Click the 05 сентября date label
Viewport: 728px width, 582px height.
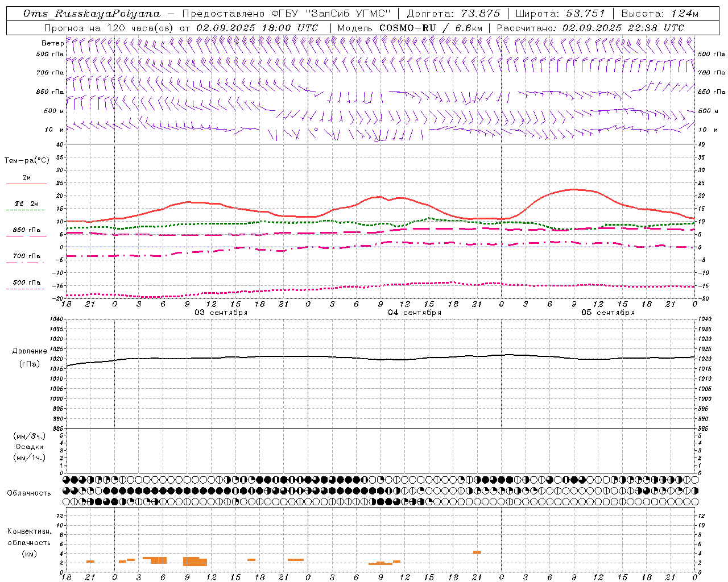(608, 312)
